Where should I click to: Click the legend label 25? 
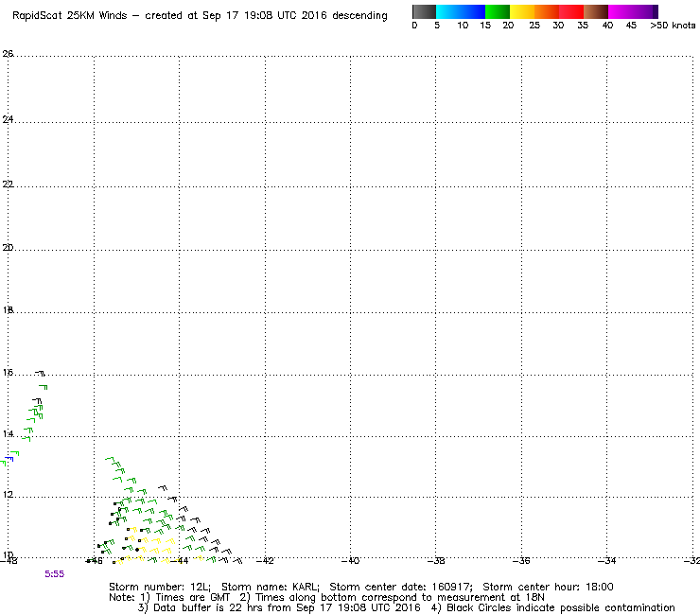(x=534, y=26)
